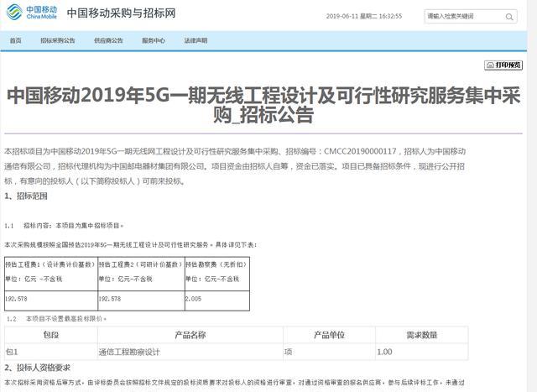Click the cell 包1
Viewport: 537px width, 392px height.
(x=51, y=352)
